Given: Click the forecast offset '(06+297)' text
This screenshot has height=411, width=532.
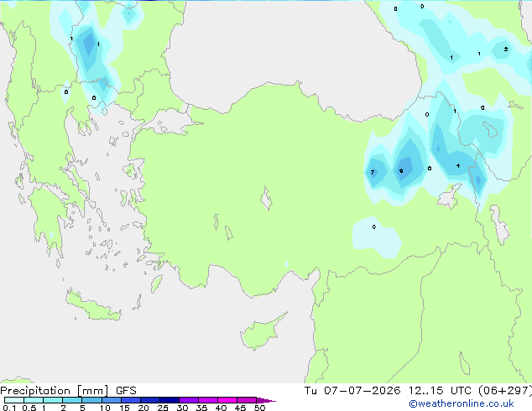Looking at the screenshot, I should (x=505, y=391).
